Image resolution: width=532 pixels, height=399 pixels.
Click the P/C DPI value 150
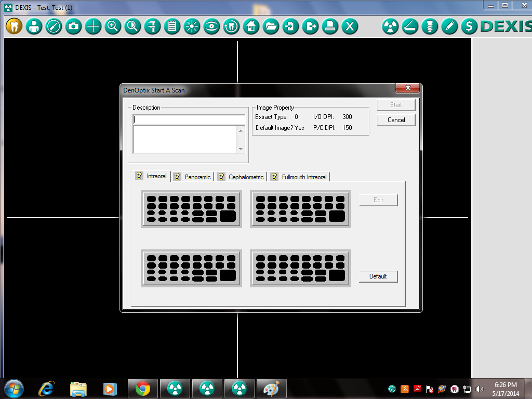click(347, 128)
